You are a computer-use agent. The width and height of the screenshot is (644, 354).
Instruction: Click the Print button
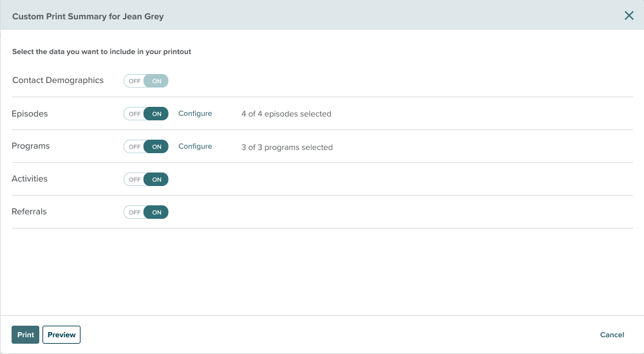(x=26, y=335)
